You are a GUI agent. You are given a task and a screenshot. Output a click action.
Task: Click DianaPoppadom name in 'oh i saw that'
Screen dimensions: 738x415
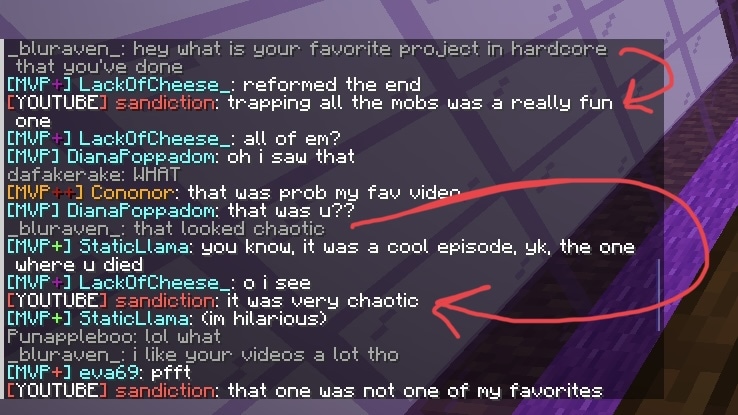[140, 157]
